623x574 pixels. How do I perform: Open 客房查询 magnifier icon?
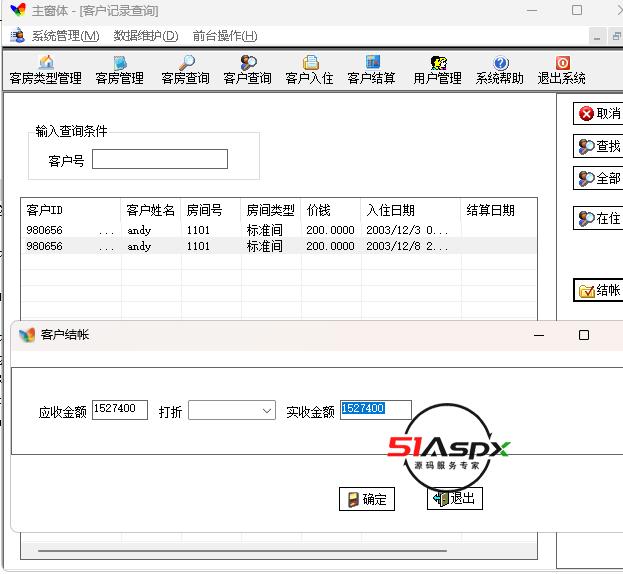[186, 62]
